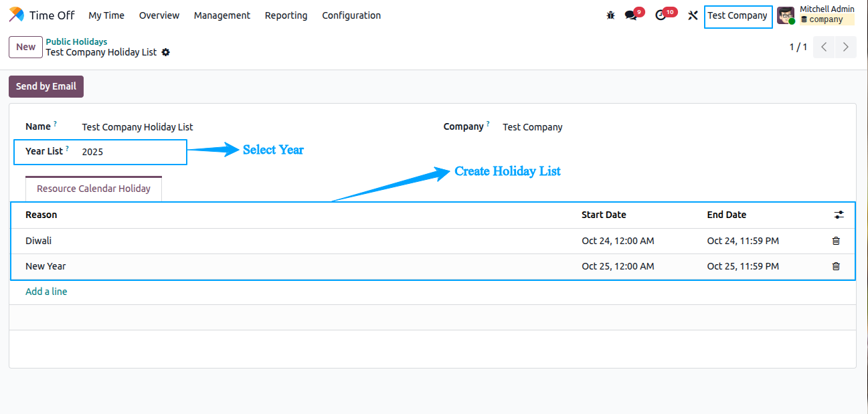Click the Add a line link

coord(46,292)
